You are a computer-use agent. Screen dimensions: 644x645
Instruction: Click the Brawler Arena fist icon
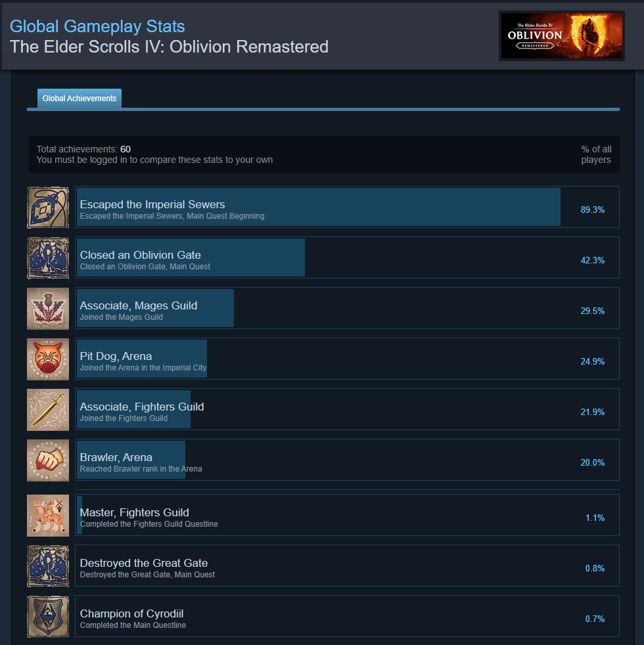[x=48, y=460]
